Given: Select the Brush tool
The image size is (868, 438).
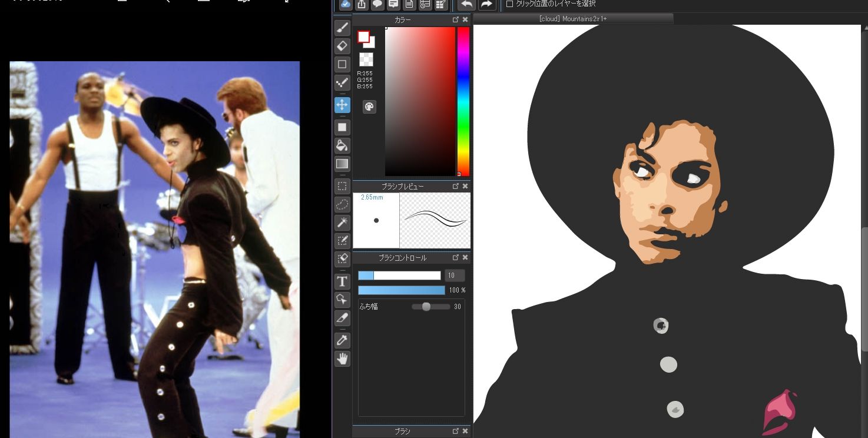Looking at the screenshot, I should pyautogui.click(x=342, y=28).
